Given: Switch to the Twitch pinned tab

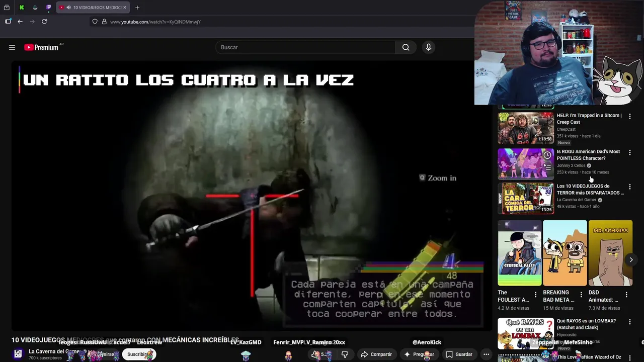Looking at the screenshot, I should click(x=48, y=8).
